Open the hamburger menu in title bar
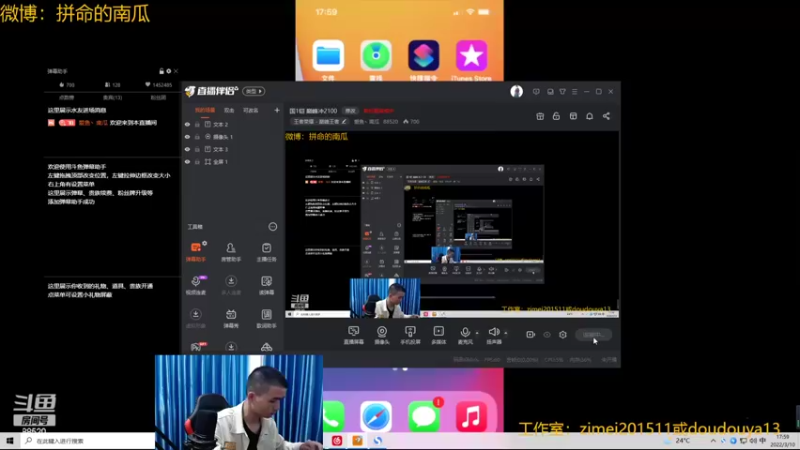Image resolution: width=800 pixels, height=450 pixels. [x=574, y=92]
